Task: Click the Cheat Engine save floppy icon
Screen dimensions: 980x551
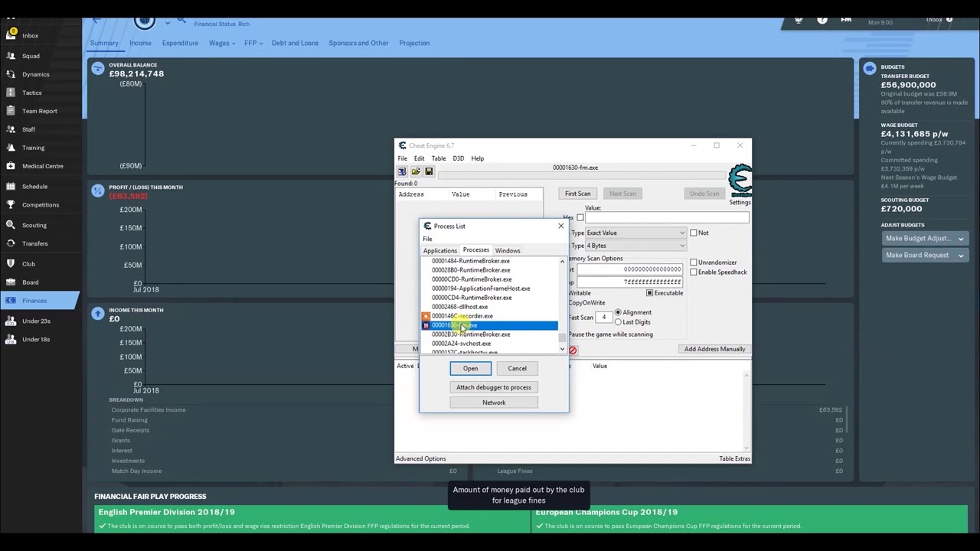Action: pyautogui.click(x=429, y=171)
